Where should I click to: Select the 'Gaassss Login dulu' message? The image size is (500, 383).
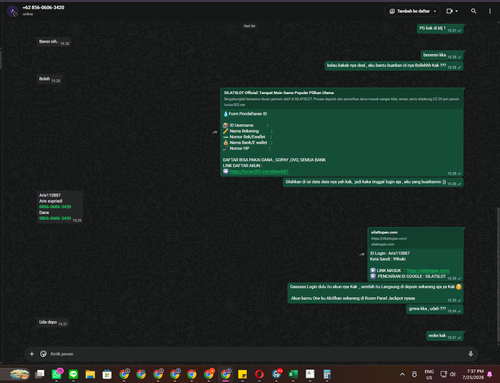[x=375, y=293]
